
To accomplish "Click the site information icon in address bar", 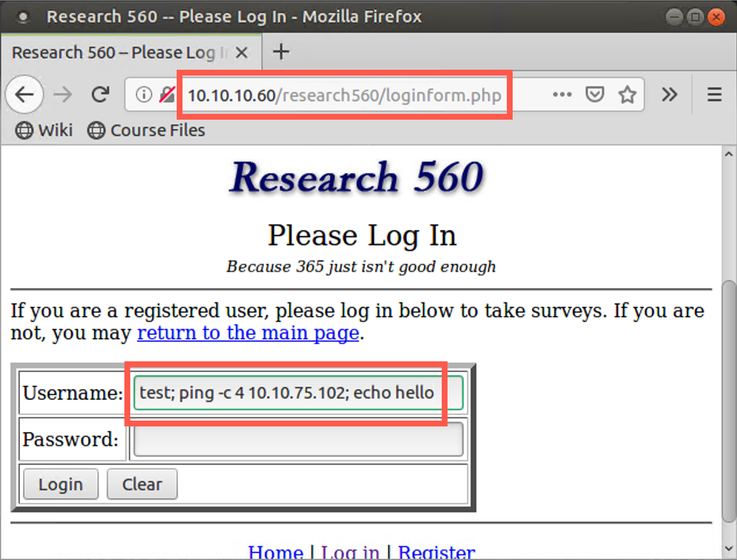I will [143, 94].
